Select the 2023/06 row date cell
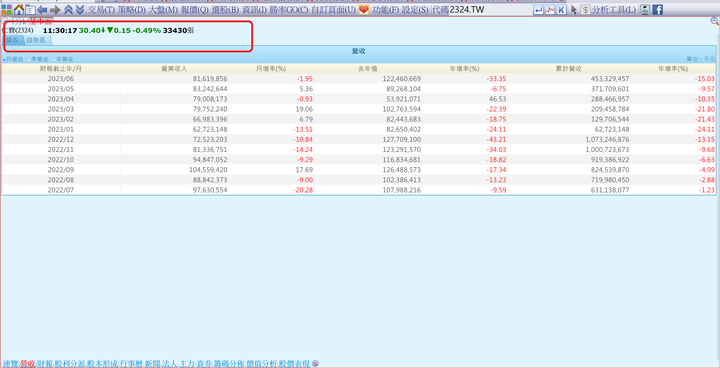 point(61,79)
